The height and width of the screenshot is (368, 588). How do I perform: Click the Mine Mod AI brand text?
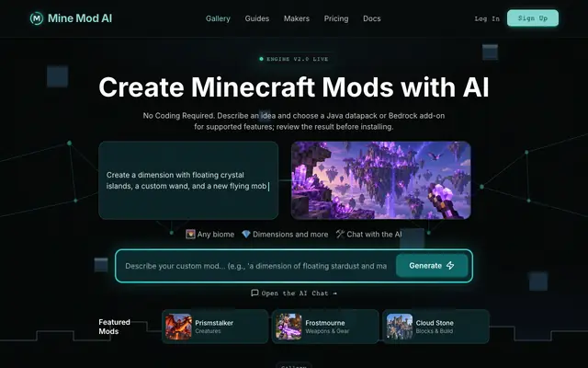point(80,18)
